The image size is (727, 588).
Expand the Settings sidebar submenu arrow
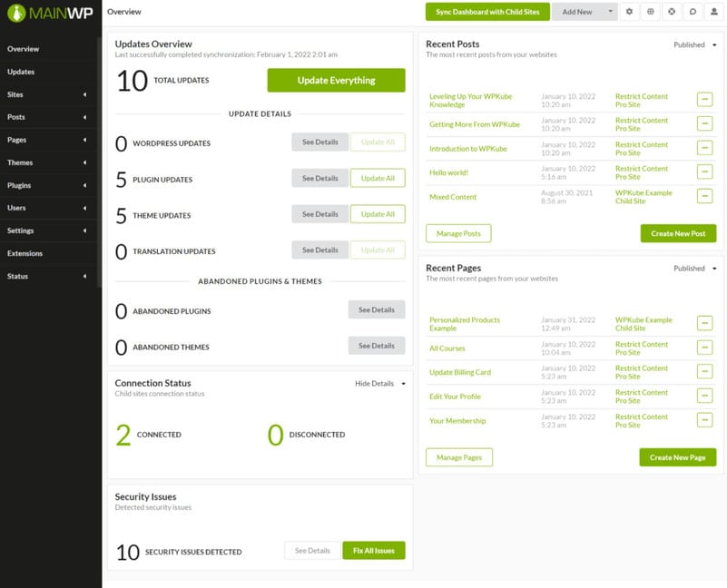[84, 230]
